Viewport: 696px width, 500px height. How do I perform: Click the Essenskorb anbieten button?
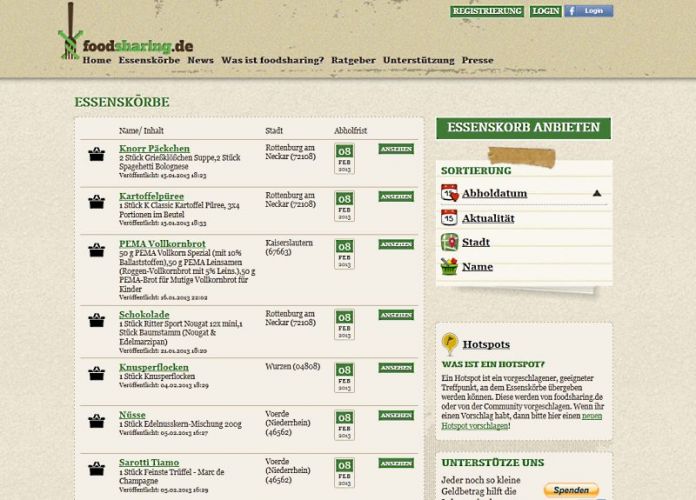523,128
